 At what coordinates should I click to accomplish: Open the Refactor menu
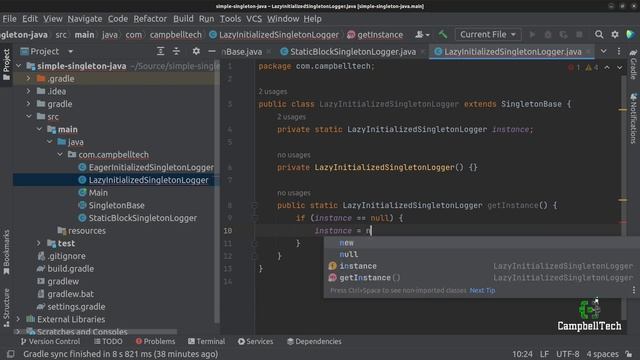pos(150,19)
